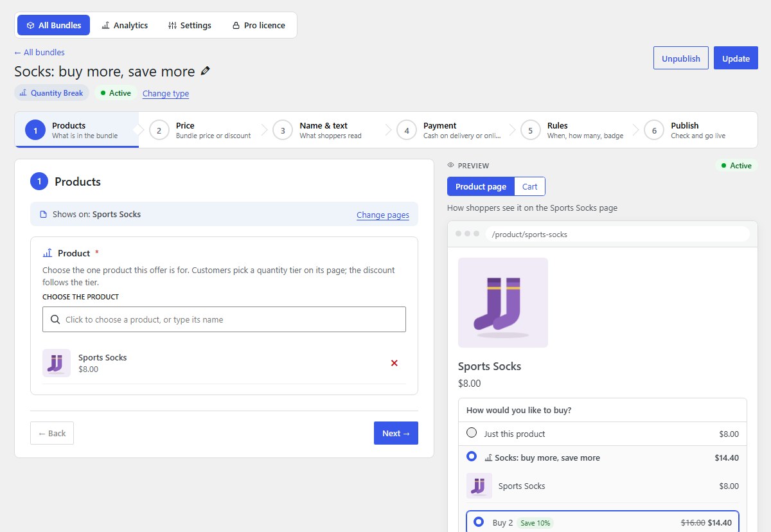771x532 pixels.
Task: Switch preview to Cart tab
Action: click(530, 186)
